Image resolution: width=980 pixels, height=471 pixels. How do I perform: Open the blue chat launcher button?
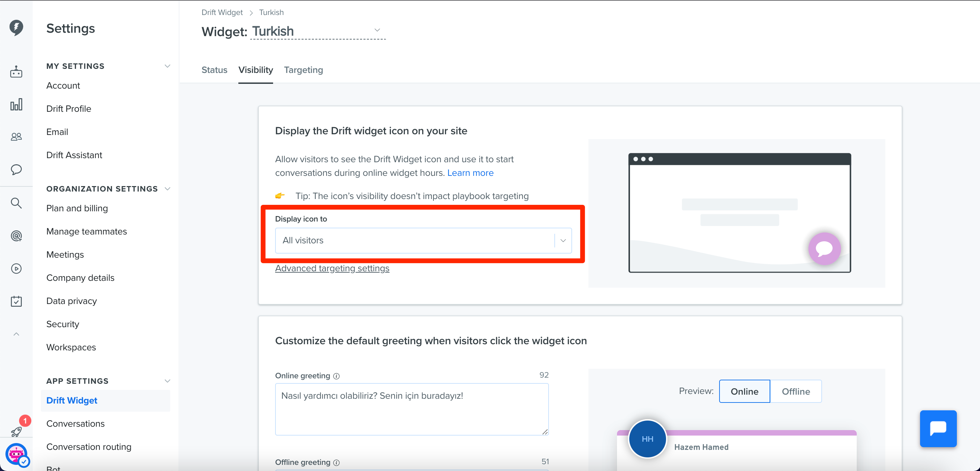[938, 428]
